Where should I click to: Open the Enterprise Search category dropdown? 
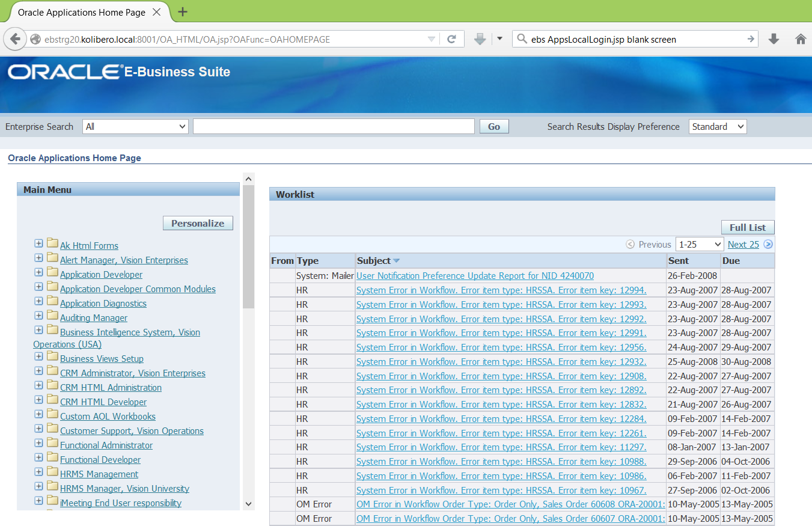tap(135, 126)
